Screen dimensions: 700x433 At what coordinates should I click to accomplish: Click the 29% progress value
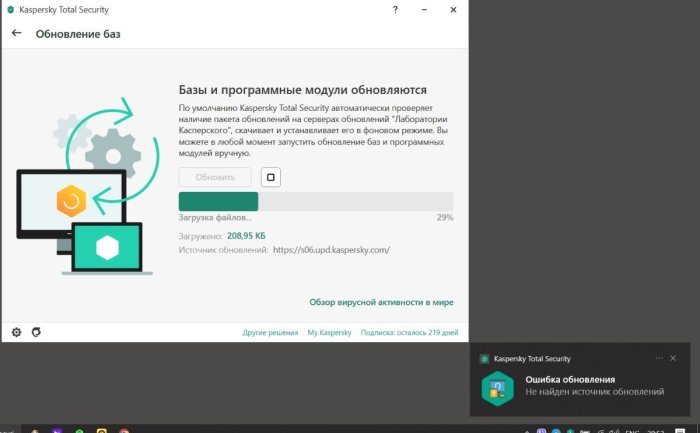click(x=445, y=217)
